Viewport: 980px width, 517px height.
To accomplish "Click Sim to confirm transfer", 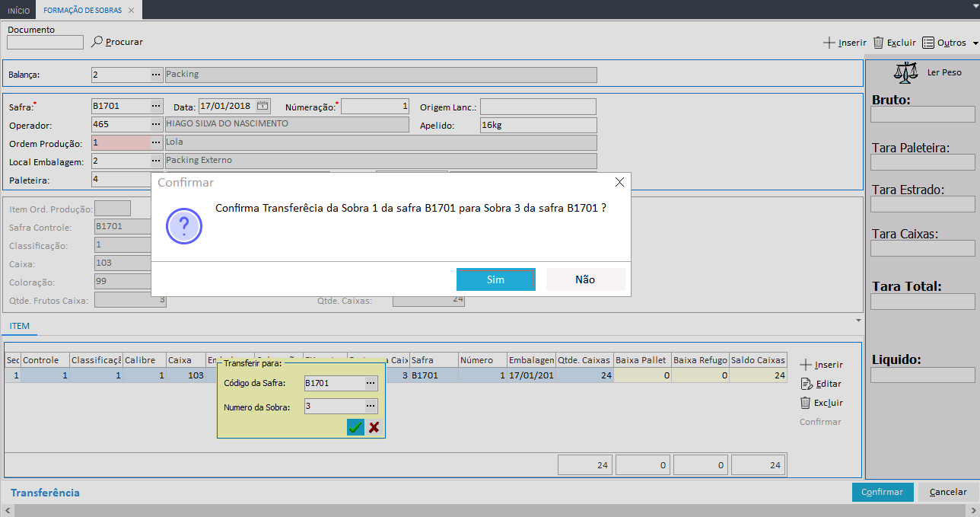I will (x=496, y=279).
